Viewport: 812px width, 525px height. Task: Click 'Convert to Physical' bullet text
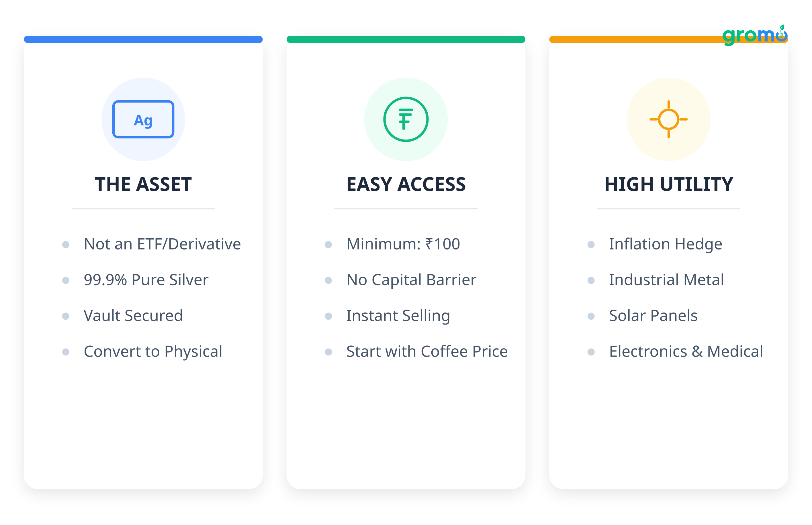153,351
